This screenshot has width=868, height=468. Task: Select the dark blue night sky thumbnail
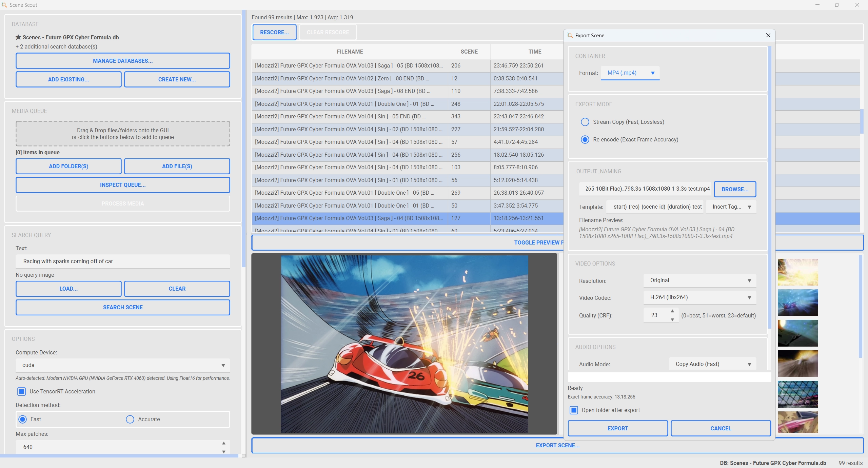(798, 333)
